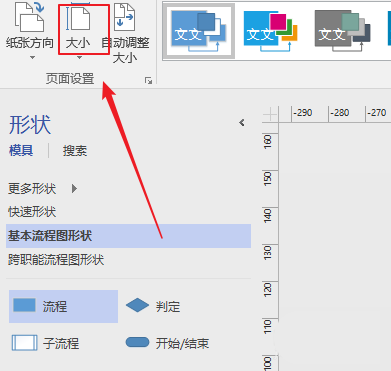Expand the 大小 dropdown arrow
The image size is (391, 371).
click(x=79, y=58)
